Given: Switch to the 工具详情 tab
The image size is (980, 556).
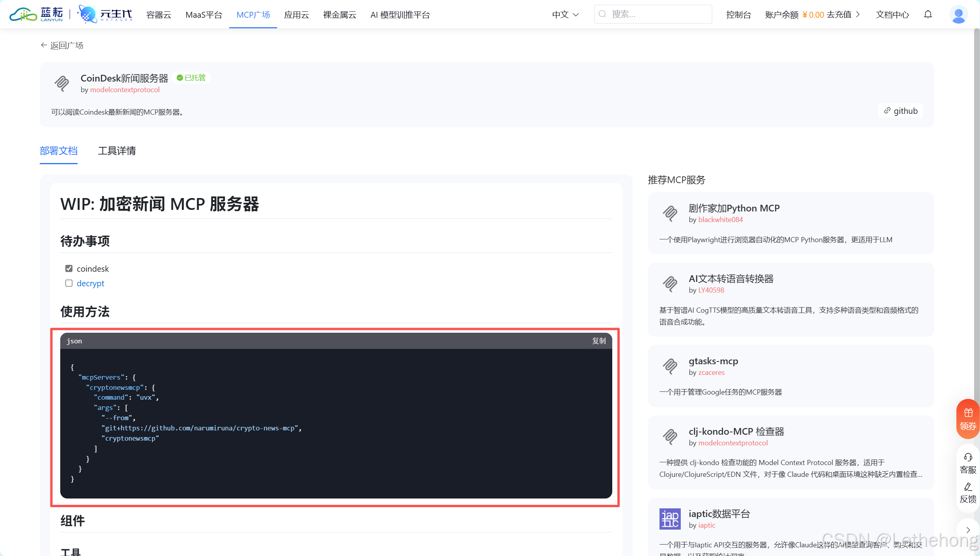Looking at the screenshot, I should (117, 151).
